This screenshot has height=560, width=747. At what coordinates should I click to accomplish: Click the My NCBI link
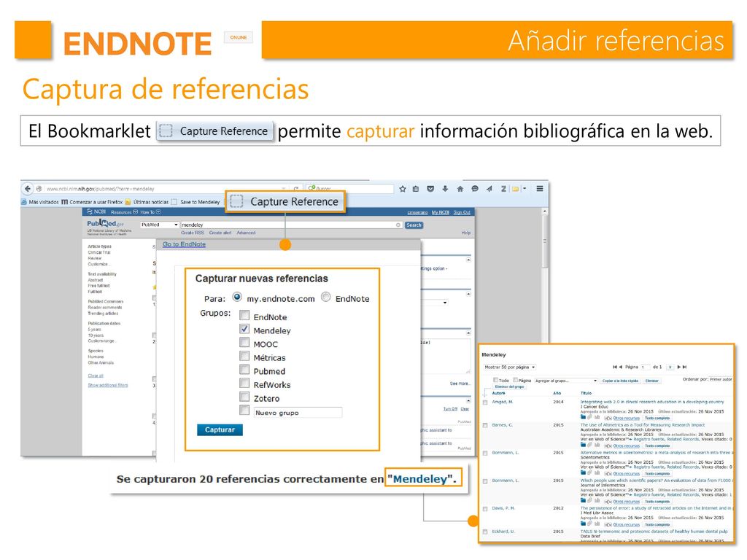[x=440, y=212]
